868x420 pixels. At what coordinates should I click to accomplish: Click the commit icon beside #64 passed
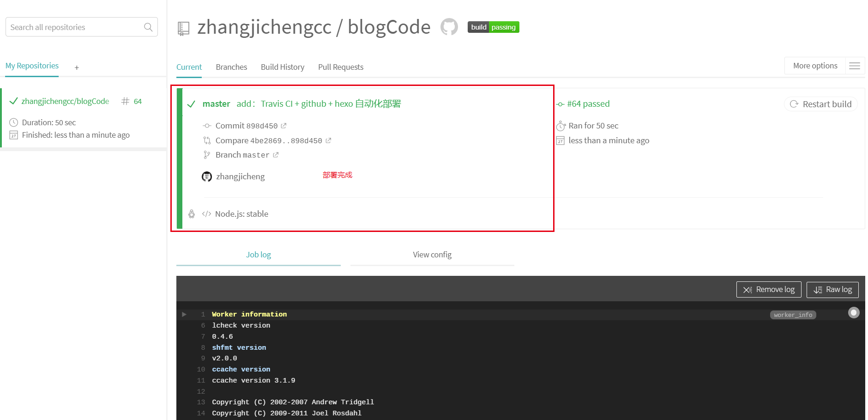pos(560,104)
